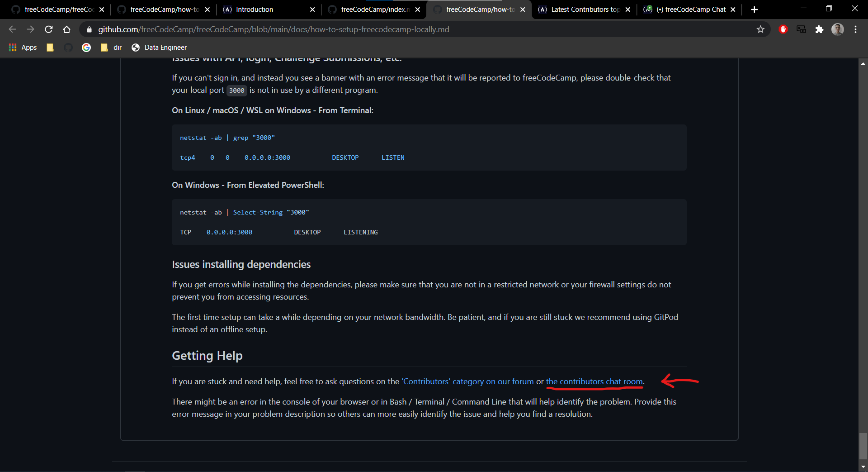
Task: Open the user profile avatar
Action: (838, 29)
